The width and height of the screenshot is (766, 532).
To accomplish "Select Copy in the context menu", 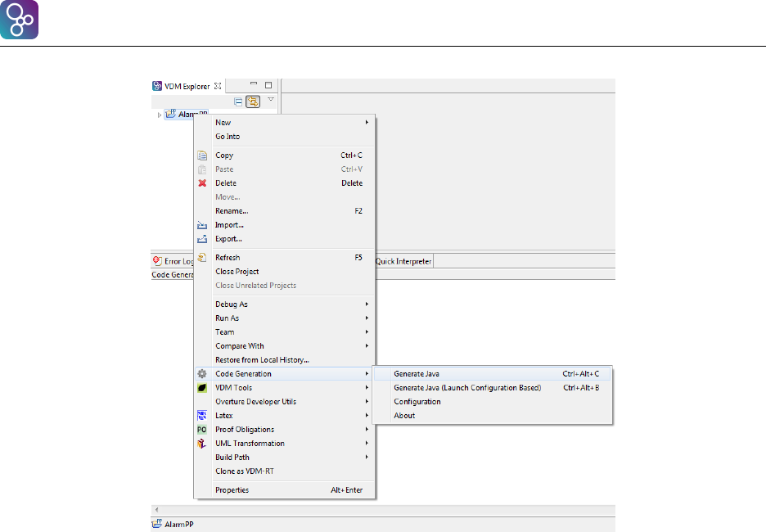I will tap(285, 156).
